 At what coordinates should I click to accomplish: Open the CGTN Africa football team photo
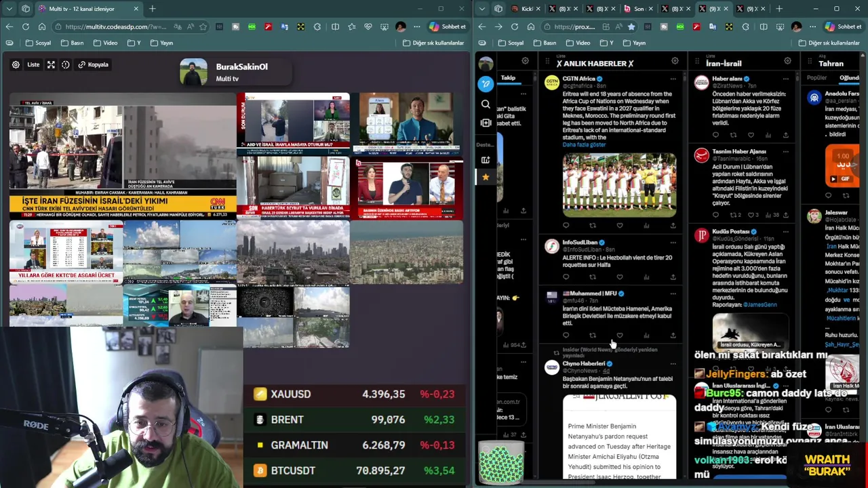pos(619,184)
